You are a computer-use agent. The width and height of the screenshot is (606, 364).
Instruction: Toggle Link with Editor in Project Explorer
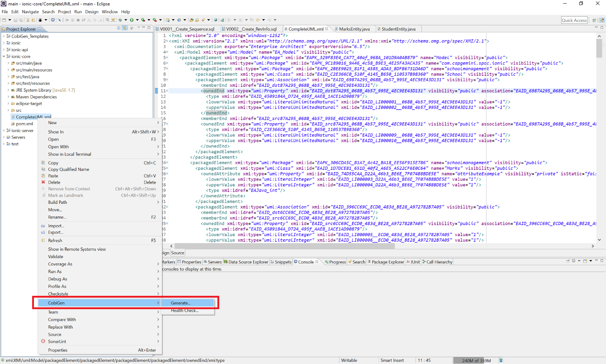pos(125,28)
